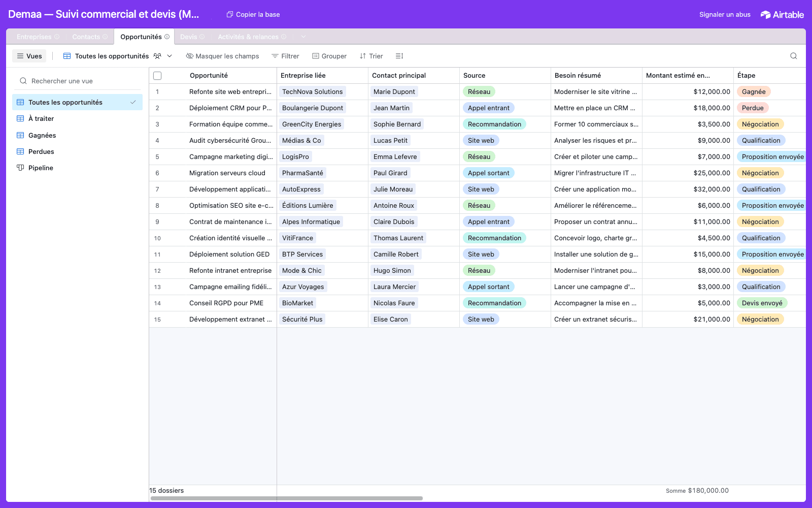
Task: Toggle the Vues sidebar button
Action: (29, 56)
